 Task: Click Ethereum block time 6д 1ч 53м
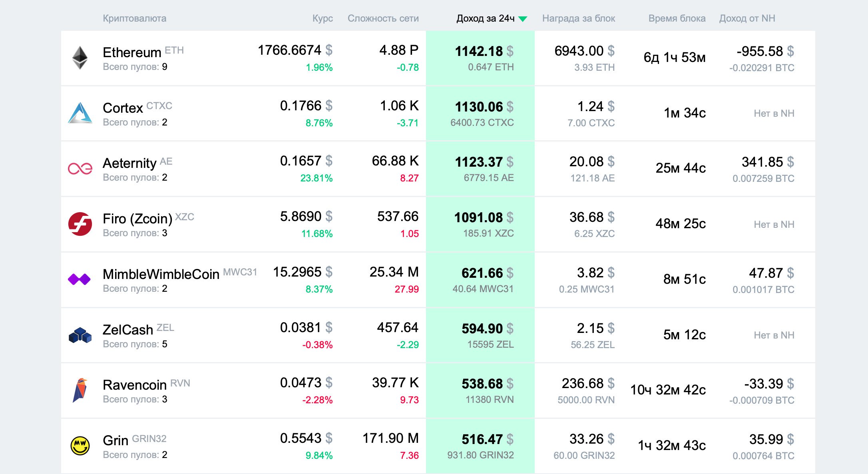tap(674, 58)
